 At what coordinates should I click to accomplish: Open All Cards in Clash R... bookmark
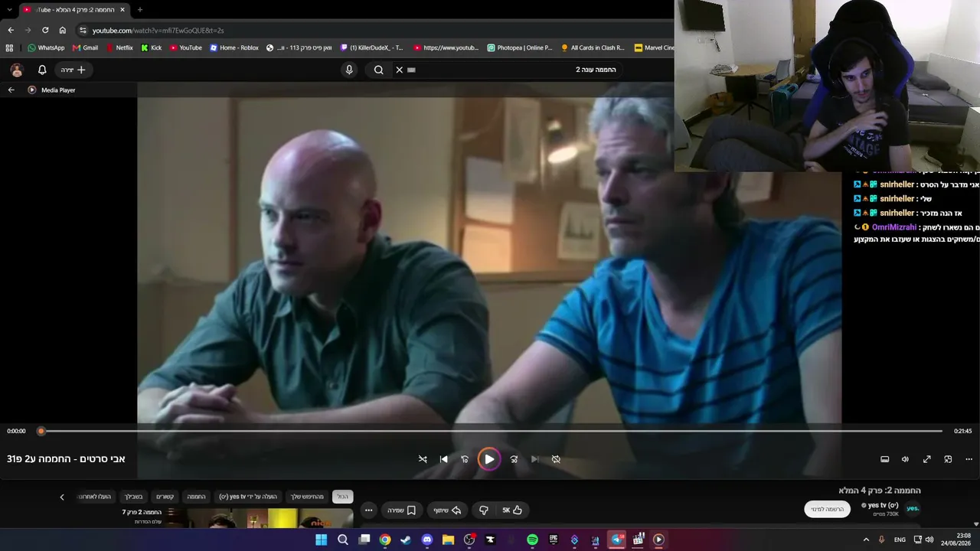pyautogui.click(x=593, y=47)
